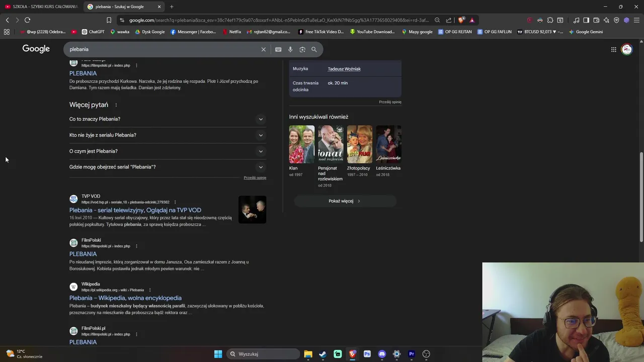
Task: Open options menu for TVP VOD result
Action: [175, 202]
